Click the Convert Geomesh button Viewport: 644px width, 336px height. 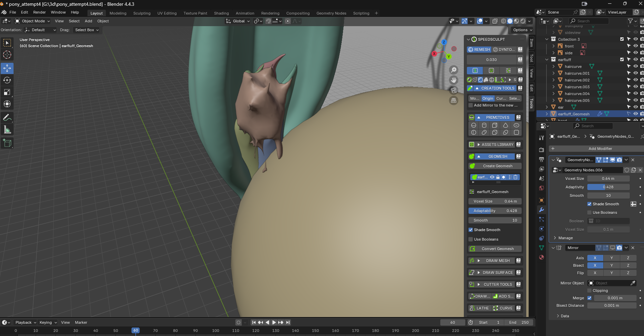pyautogui.click(x=495, y=249)
